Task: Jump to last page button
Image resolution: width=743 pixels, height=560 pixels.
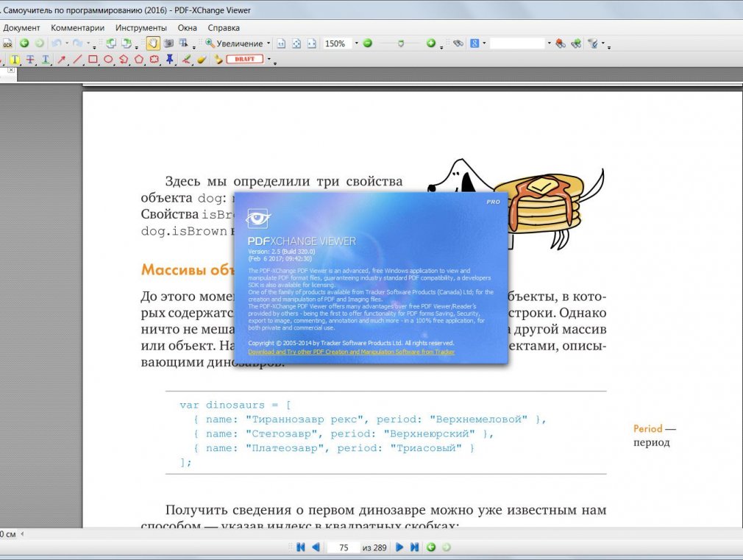Action: 415,547
